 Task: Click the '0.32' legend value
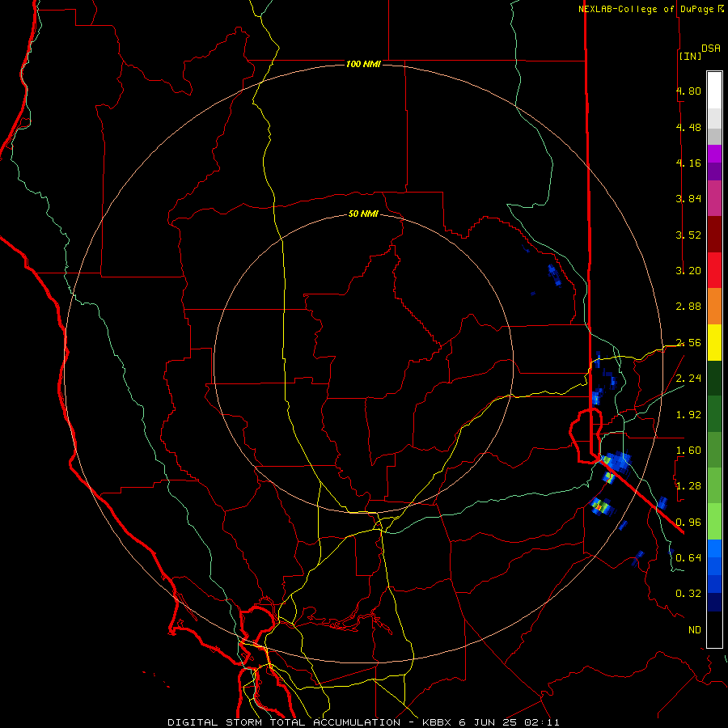click(x=689, y=594)
